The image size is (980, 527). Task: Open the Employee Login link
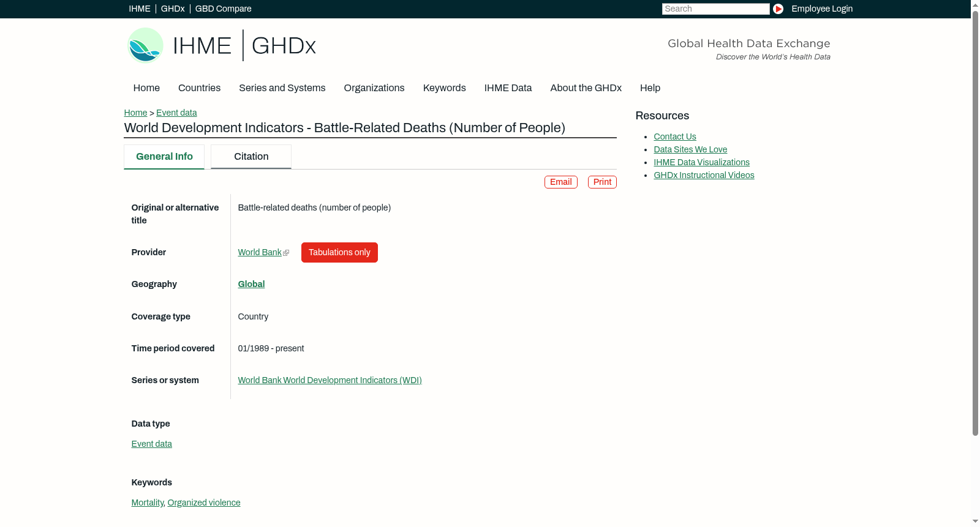coord(822,9)
